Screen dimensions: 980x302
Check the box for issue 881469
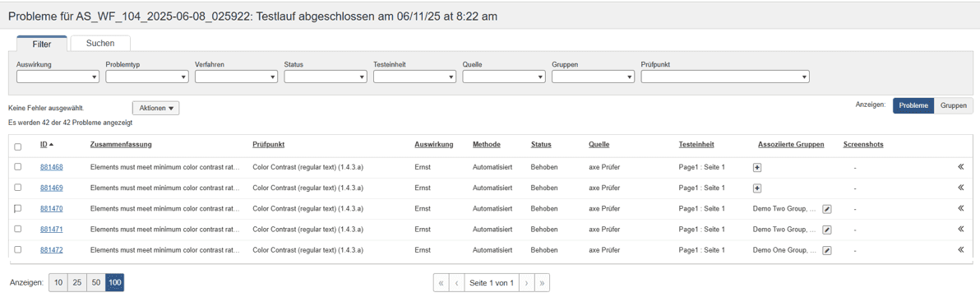point(18,188)
